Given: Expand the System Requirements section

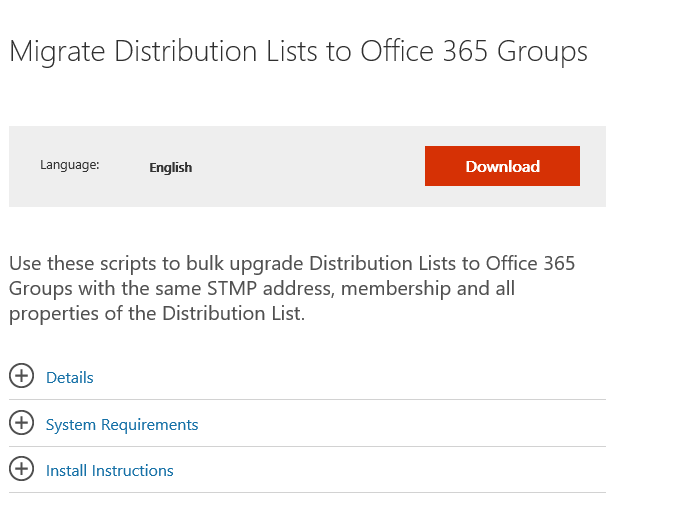Looking at the screenshot, I should pyautogui.click(x=122, y=425).
